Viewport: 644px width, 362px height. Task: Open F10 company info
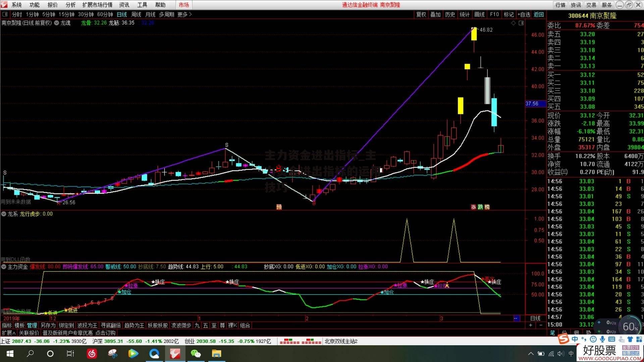click(x=494, y=14)
